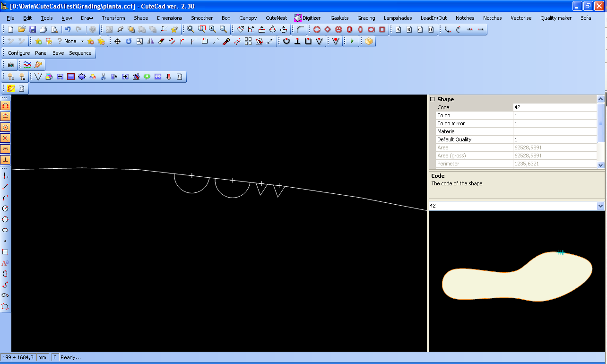Click the scissors cut icon in grading toolbar
Viewport: 607px width, 364px height.
(103, 77)
